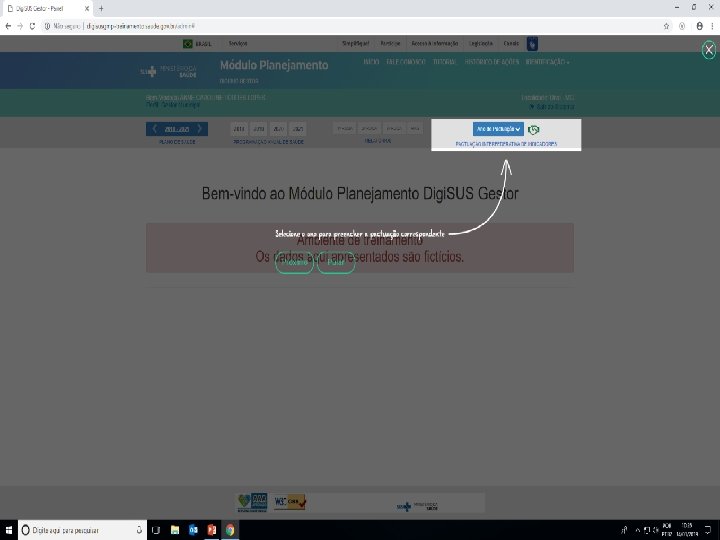720x540 pixels.
Task: Click the 'Sair do Sistema' logout link
Action: [551, 107]
